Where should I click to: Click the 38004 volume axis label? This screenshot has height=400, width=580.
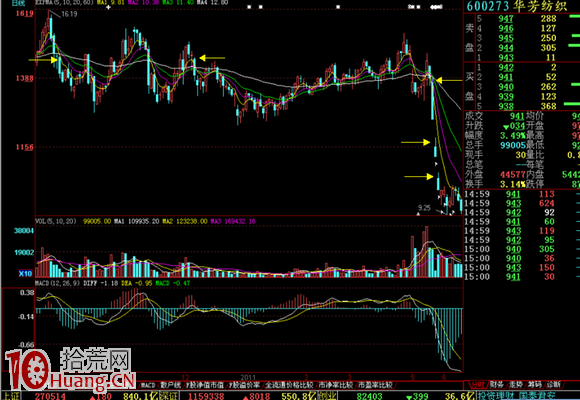[24, 231]
